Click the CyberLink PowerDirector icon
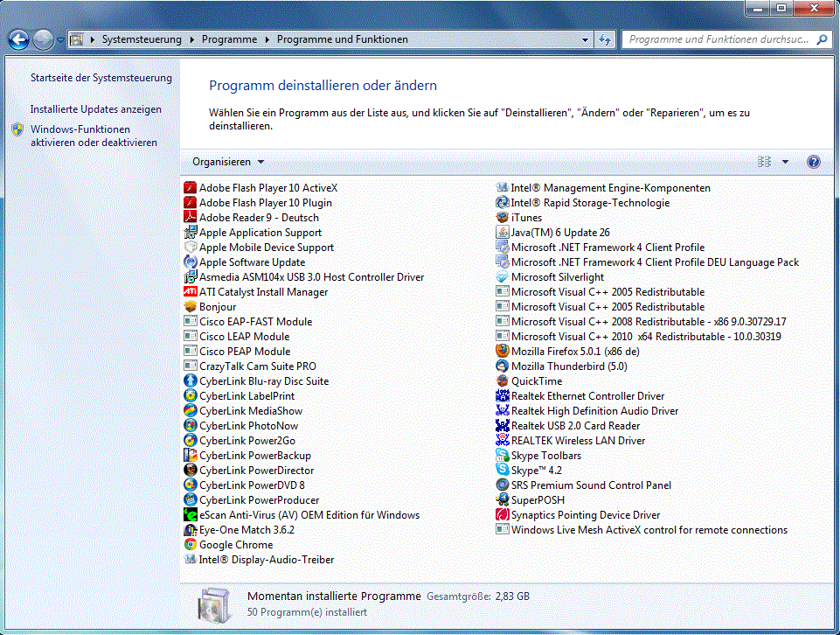Viewport: 840px width, 635px height. tap(191, 470)
